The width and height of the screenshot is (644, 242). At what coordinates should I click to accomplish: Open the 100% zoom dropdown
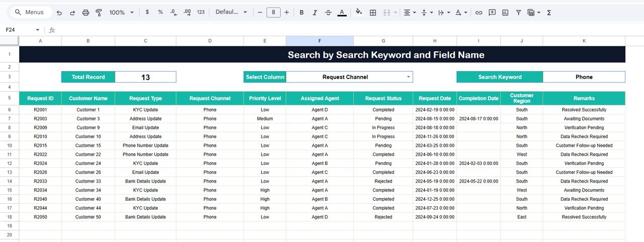(x=122, y=13)
